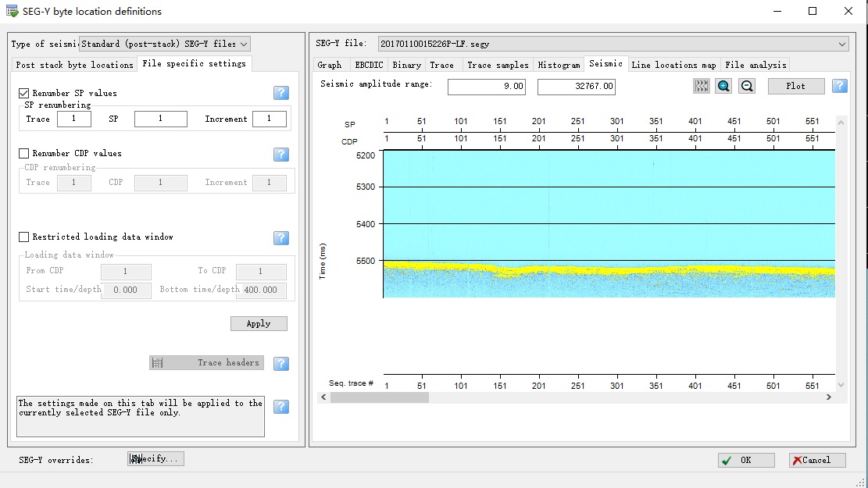
Task: Select the Seismic tab
Action: tap(605, 63)
